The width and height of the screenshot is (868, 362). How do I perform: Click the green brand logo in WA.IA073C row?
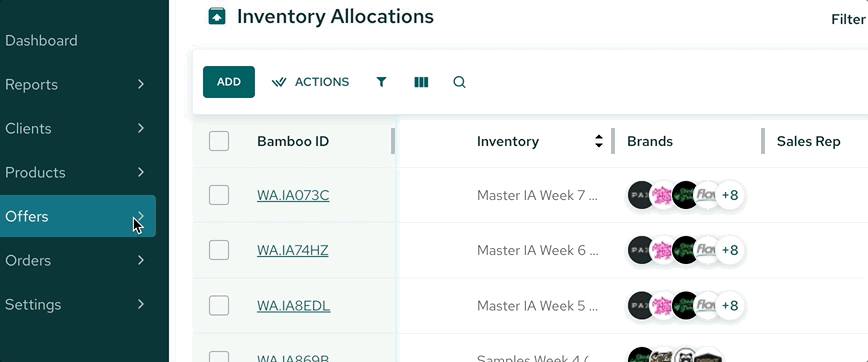(685, 195)
